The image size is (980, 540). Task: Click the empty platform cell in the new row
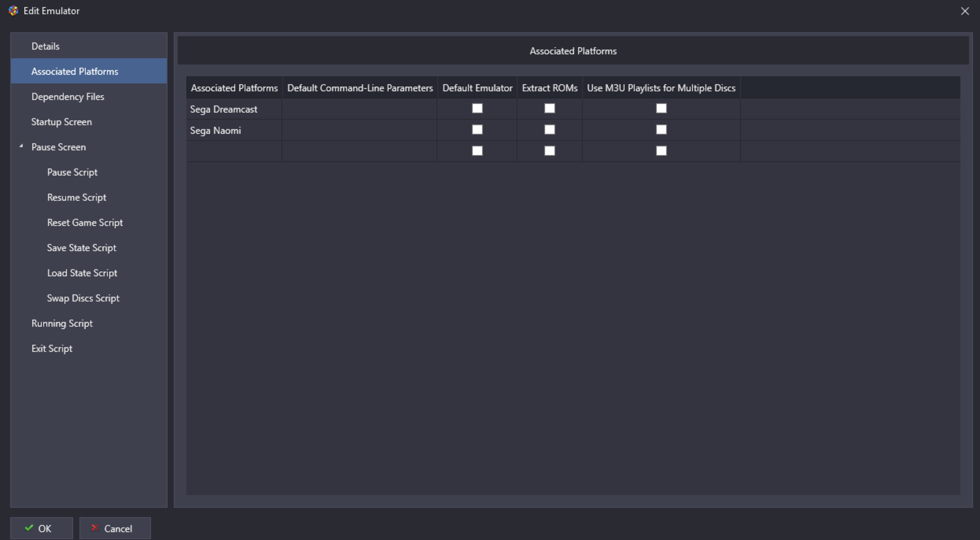[x=234, y=151]
